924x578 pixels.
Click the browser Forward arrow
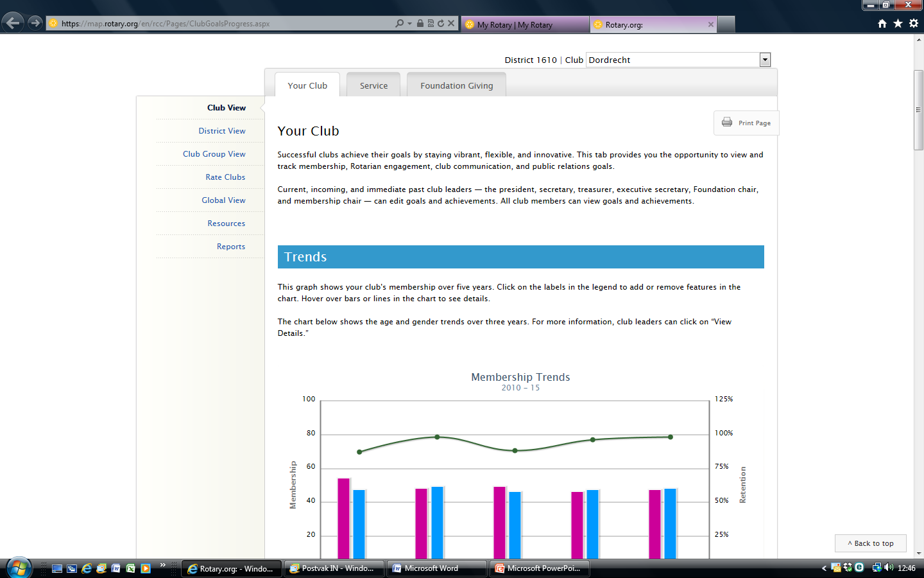tap(35, 23)
